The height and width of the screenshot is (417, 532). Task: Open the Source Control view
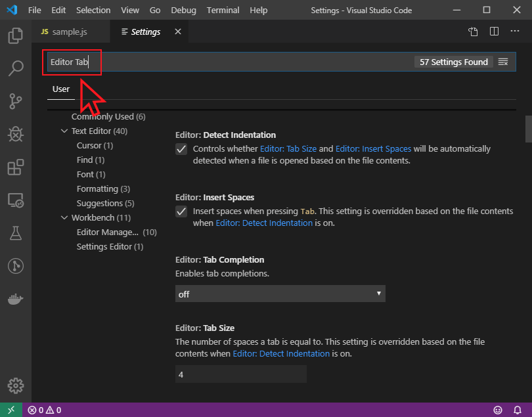(x=15, y=101)
